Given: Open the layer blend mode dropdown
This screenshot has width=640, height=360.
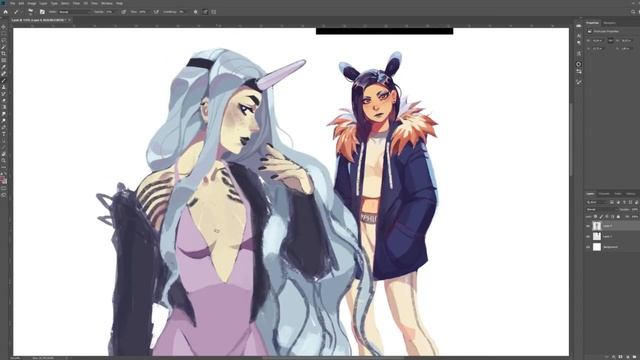Looking at the screenshot, I should tap(601, 209).
